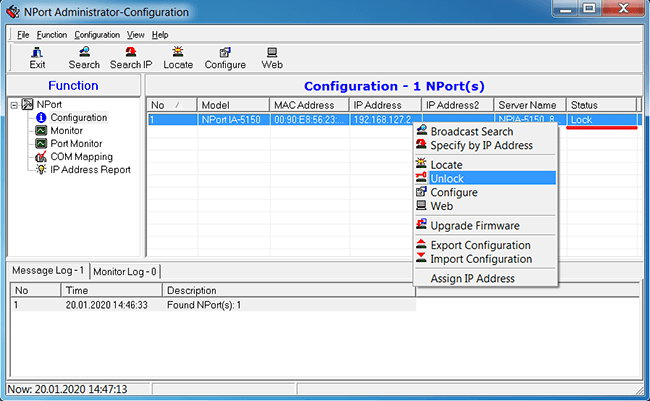Minimize the NPort Administrator window
This screenshot has width=650, height=401.
coord(565,9)
